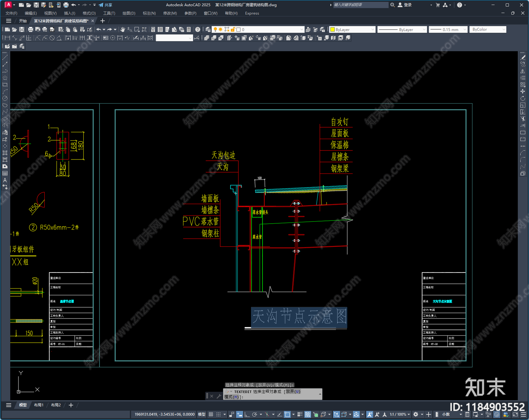Click the Pan hand tool icon
529x420 pixels.
pos(123,29)
